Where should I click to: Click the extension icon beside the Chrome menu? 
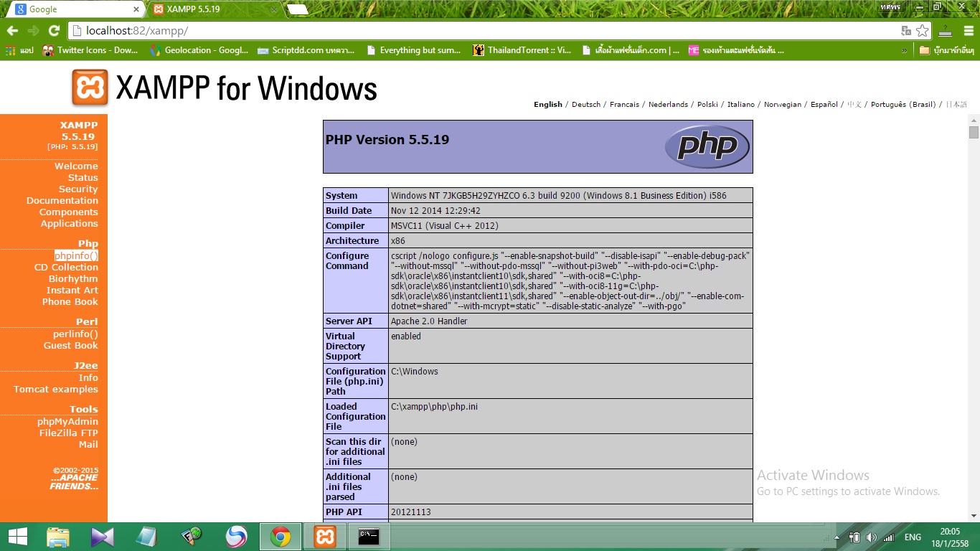pos(946,31)
